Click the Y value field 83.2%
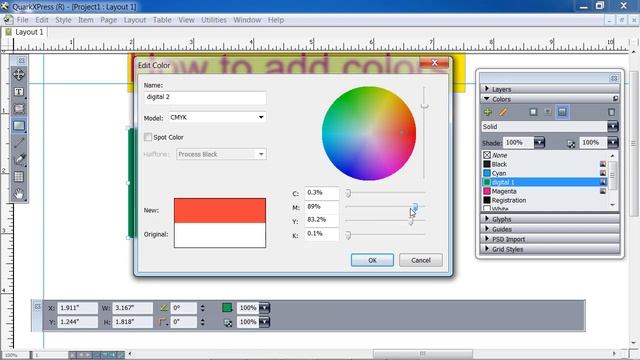The height and width of the screenshot is (360, 640). tap(322, 220)
